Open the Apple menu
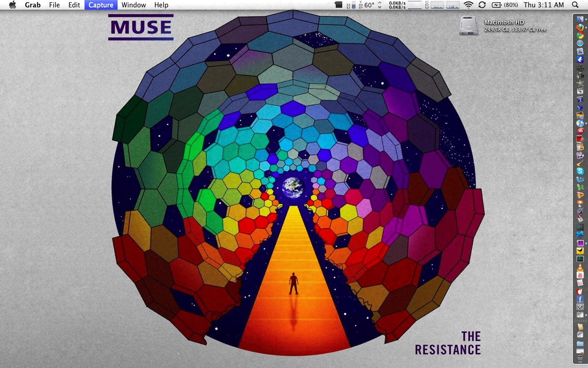 [x=12, y=5]
